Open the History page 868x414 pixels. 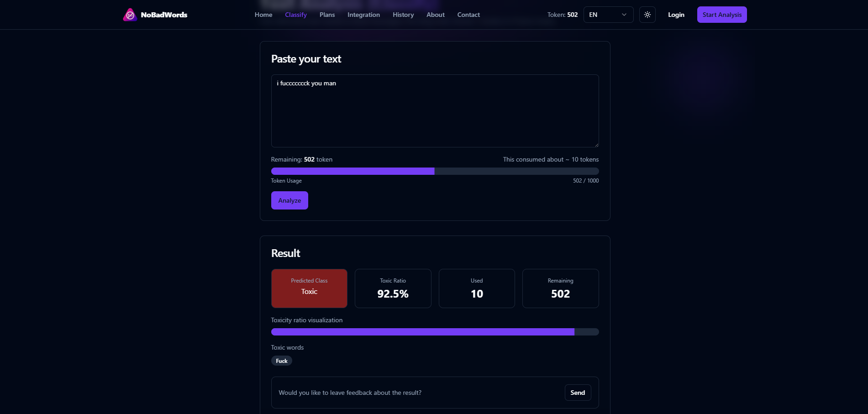point(403,15)
